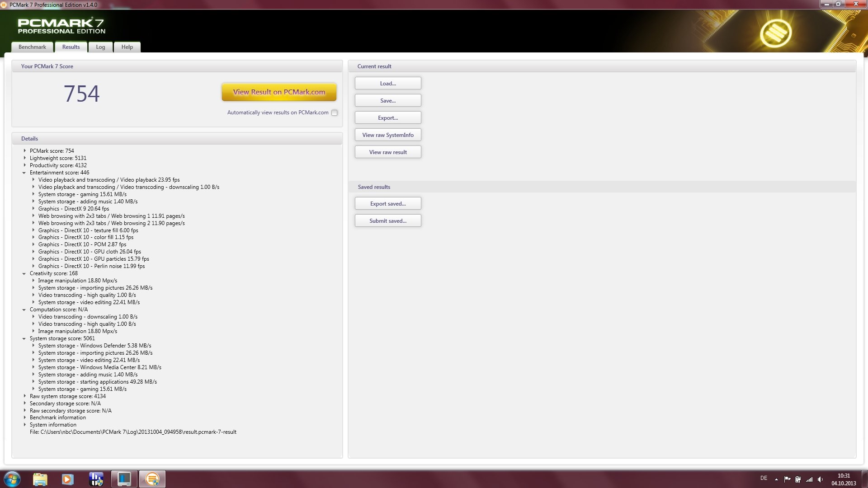Click the network signal tray icon
Image resolution: width=868 pixels, height=488 pixels.
pyautogui.click(x=809, y=479)
